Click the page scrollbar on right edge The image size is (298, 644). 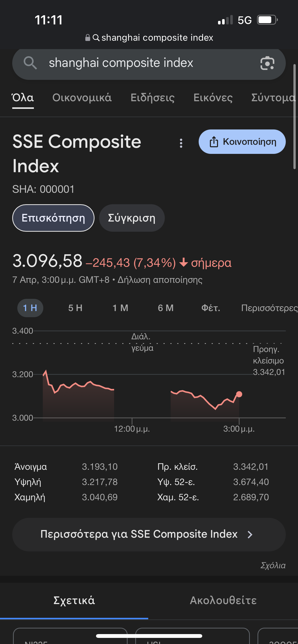[x=294, y=117]
